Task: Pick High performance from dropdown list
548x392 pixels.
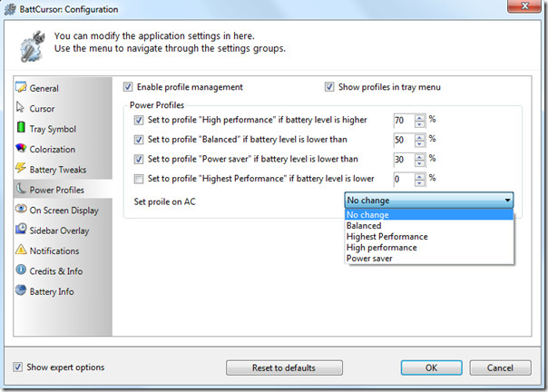Action: (429, 247)
